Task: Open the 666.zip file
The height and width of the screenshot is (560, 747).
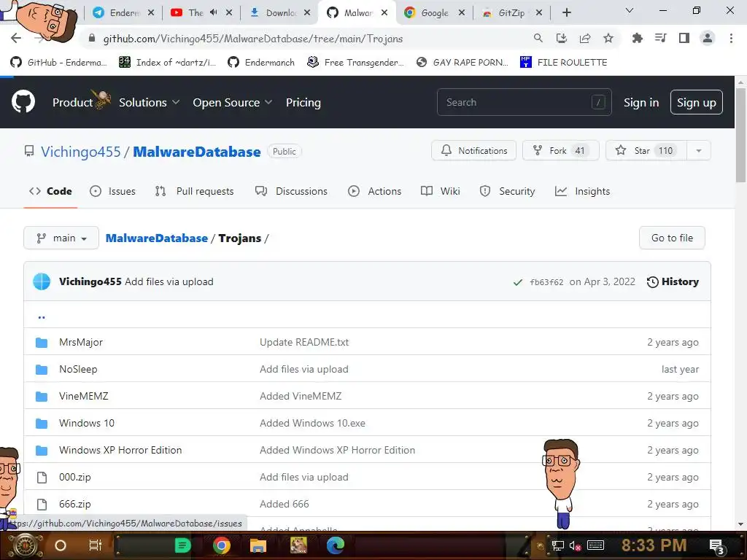Action: 75,504
